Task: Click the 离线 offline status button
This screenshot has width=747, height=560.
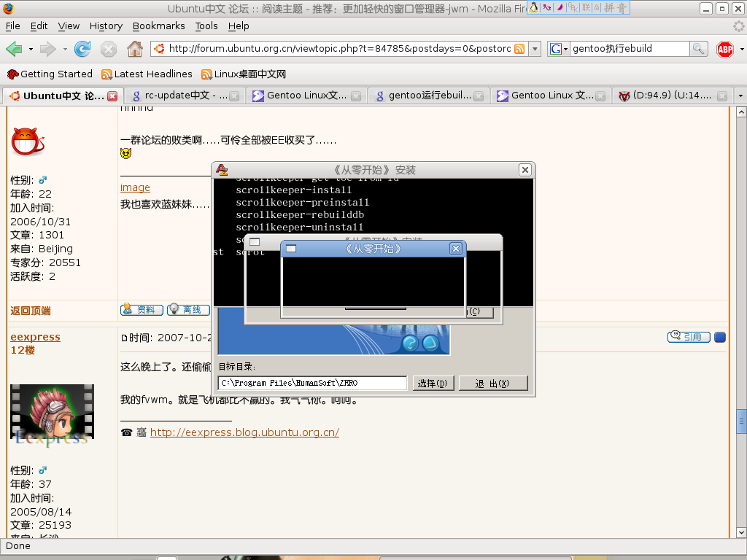Action: tap(187, 309)
